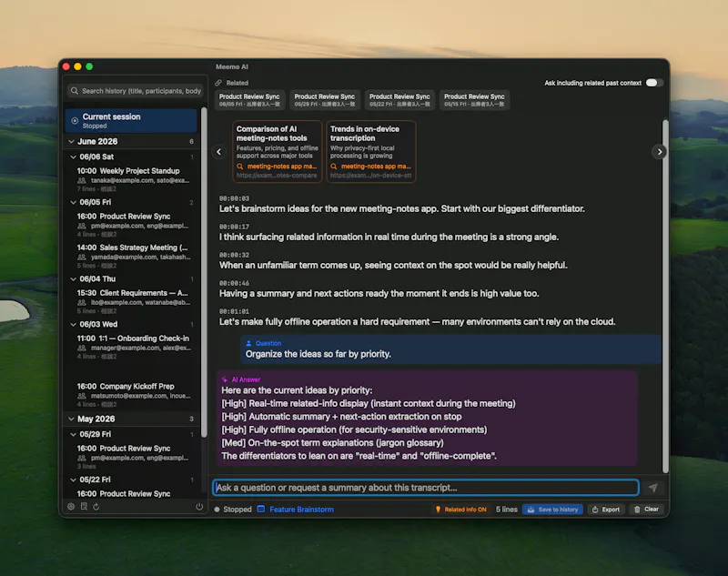The width and height of the screenshot is (728, 576).
Task: Click the magnifier icon in history search
Action: (75, 90)
